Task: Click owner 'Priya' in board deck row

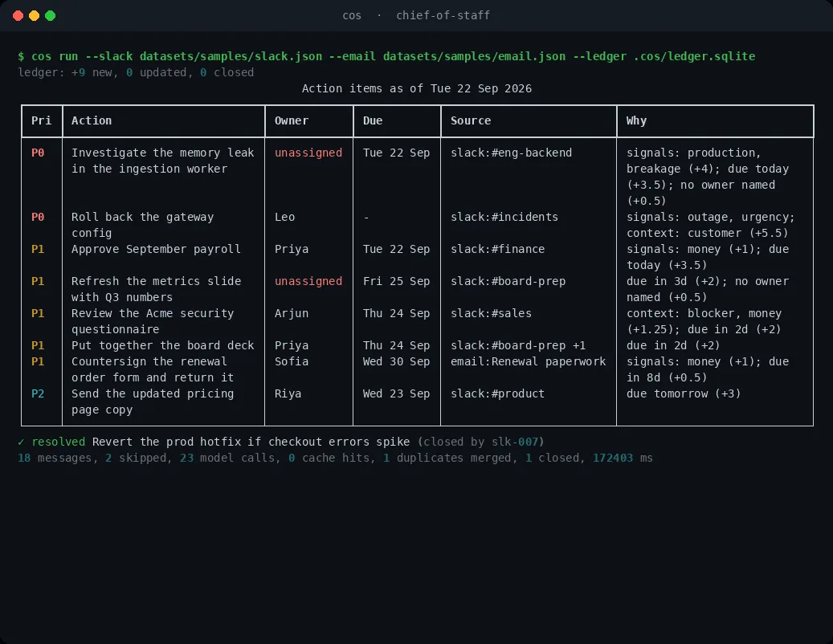Action: (291, 345)
